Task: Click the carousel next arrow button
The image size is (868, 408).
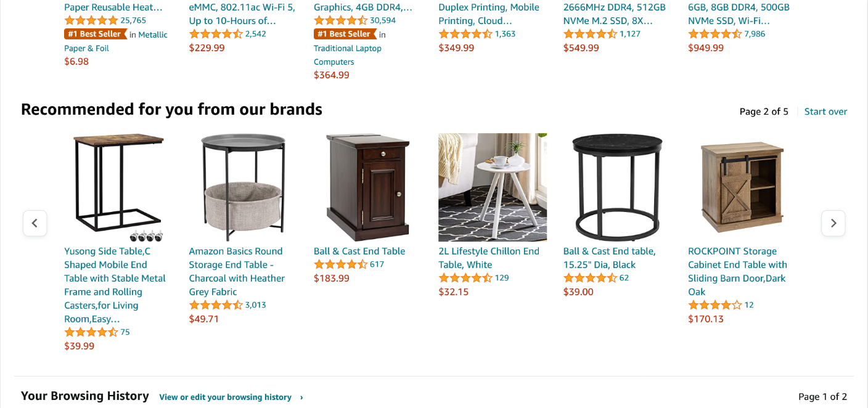Action: (833, 223)
